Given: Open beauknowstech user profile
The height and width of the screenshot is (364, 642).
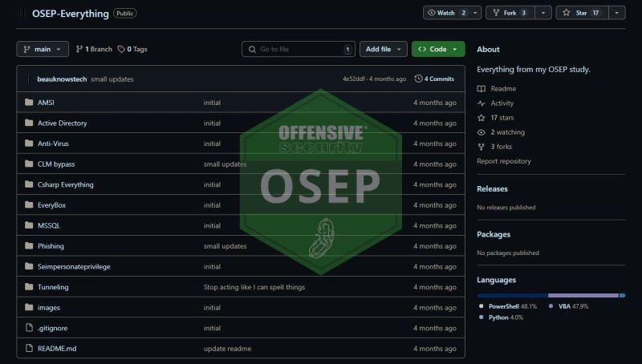Looking at the screenshot, I should point(62,79).
